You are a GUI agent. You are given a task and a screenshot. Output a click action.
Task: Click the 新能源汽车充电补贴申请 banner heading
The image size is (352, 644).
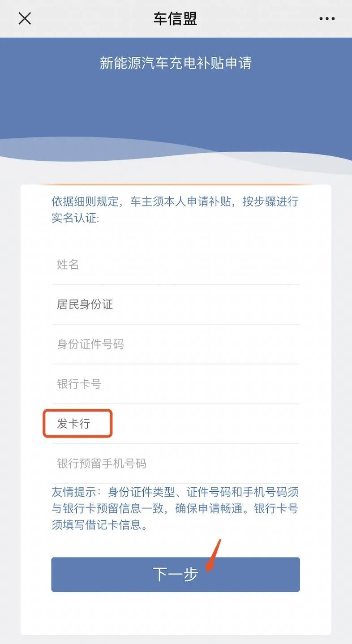click(176, 63)
